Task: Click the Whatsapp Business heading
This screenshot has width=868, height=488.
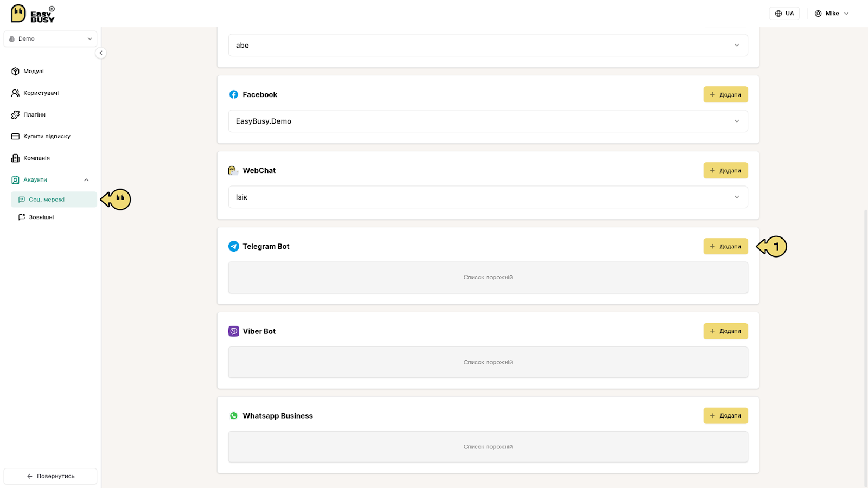Action: tap(278, 416)
